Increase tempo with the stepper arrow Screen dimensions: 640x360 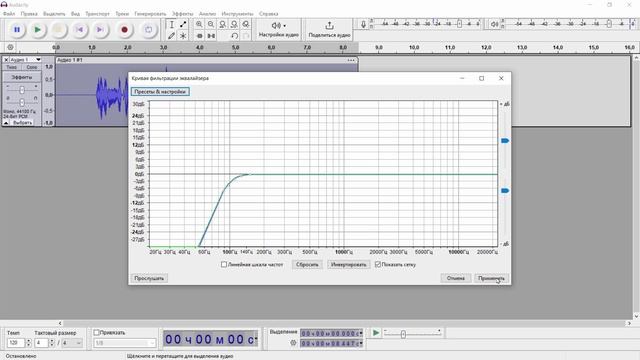pos(29,341)
